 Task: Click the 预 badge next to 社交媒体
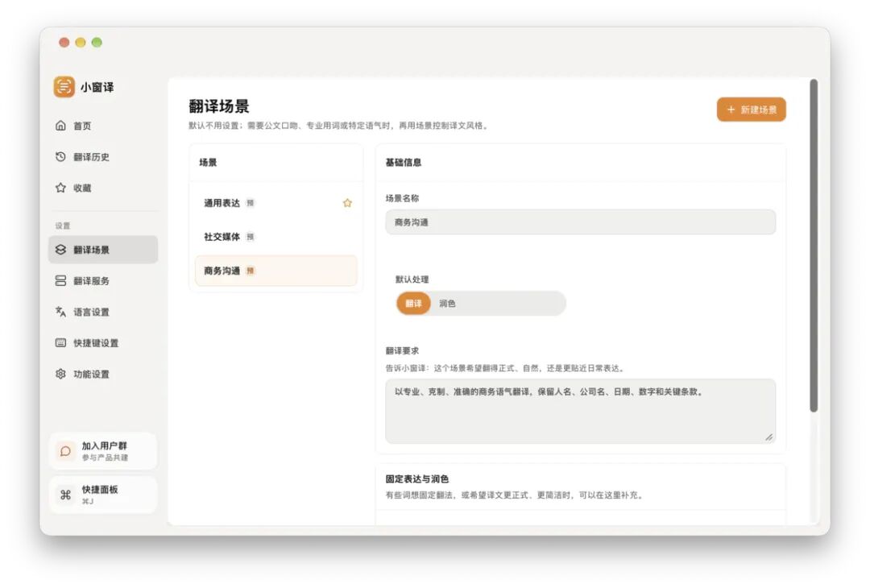point(251,237)
